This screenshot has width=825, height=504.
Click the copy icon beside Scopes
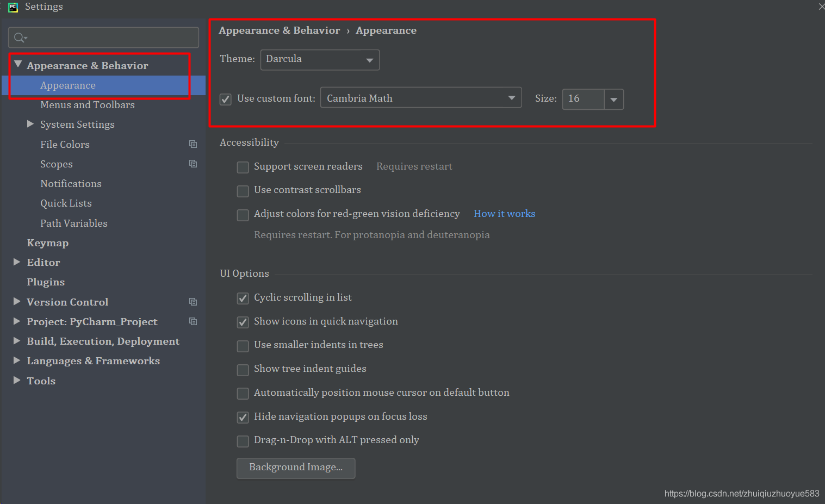pos(193,163)
